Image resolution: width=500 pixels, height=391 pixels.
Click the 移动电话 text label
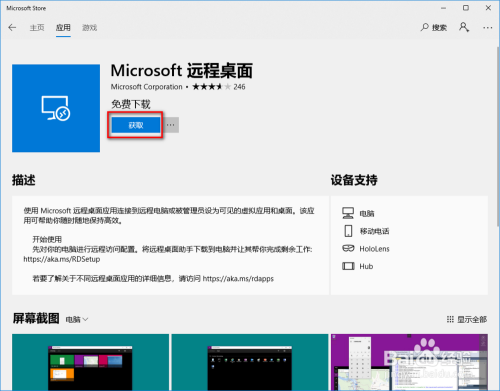[x=374, y=231]
